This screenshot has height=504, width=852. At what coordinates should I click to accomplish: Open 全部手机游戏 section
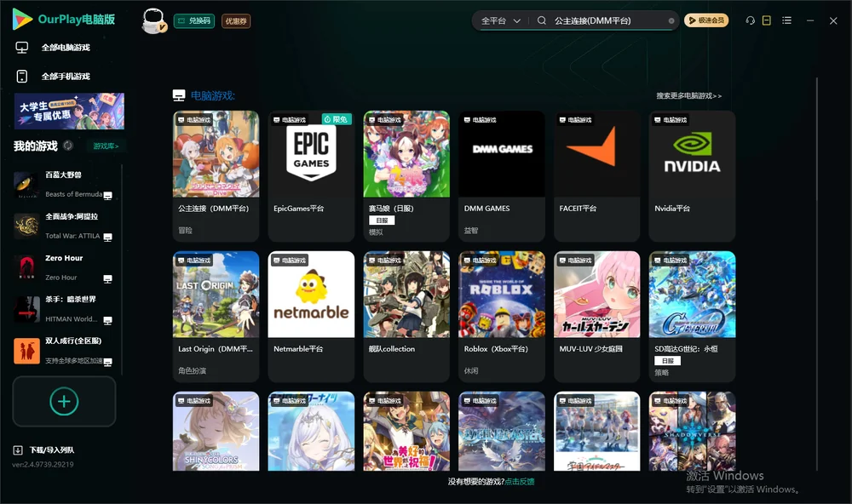tap(66, 77)
